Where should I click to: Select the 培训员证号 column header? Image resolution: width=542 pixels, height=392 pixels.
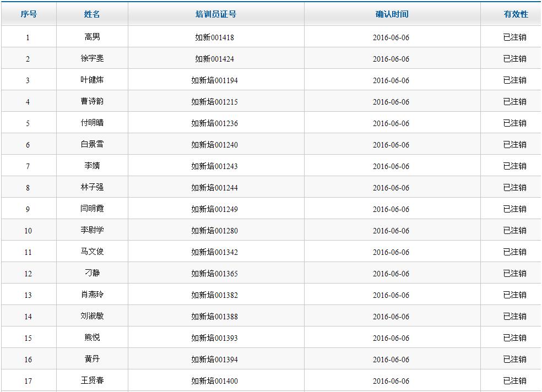215,14
